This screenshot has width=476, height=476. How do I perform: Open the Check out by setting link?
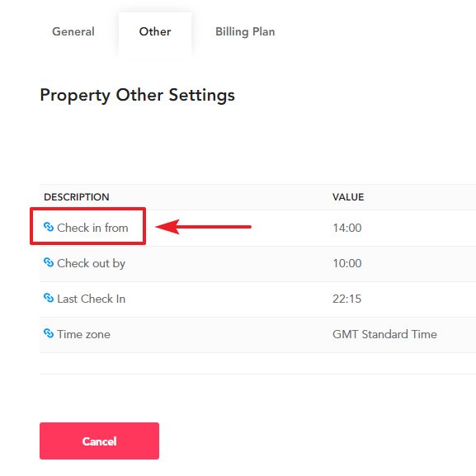[x=91, y=263]
